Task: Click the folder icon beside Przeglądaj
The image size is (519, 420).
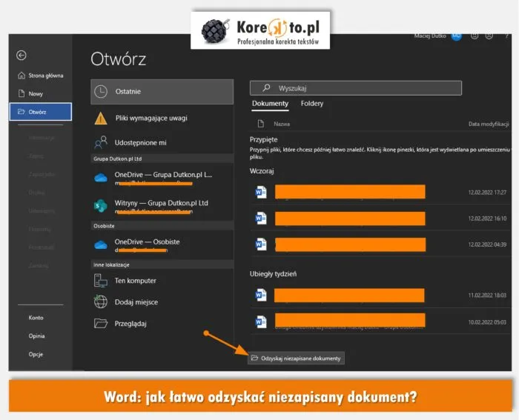Action: pos(101,323)
